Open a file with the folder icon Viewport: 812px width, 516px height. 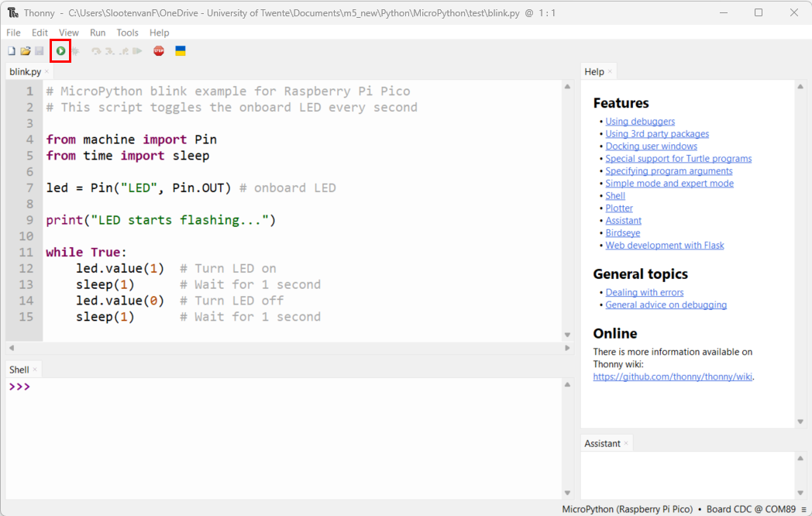click(x=26, y=51)
